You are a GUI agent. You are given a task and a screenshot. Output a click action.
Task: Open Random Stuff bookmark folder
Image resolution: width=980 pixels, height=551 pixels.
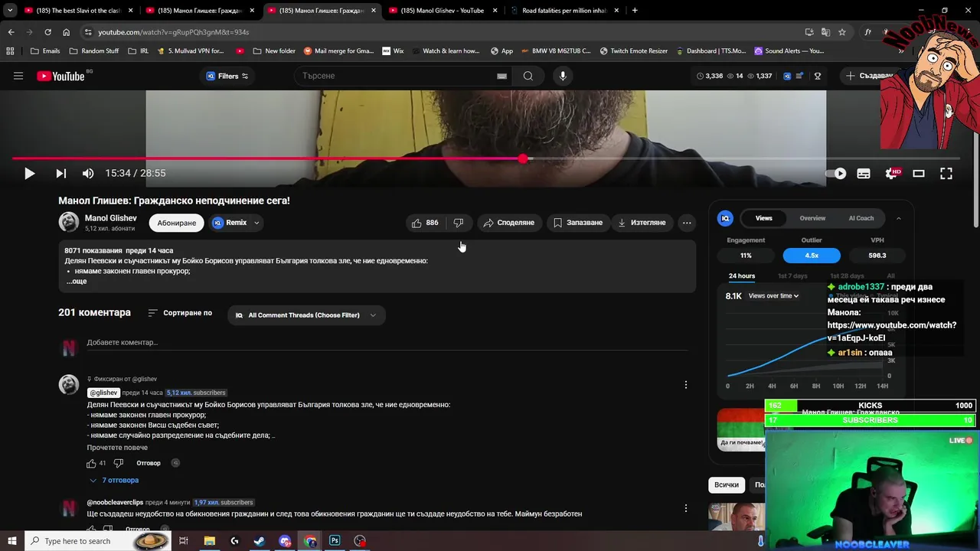click(x=93, y=51)
